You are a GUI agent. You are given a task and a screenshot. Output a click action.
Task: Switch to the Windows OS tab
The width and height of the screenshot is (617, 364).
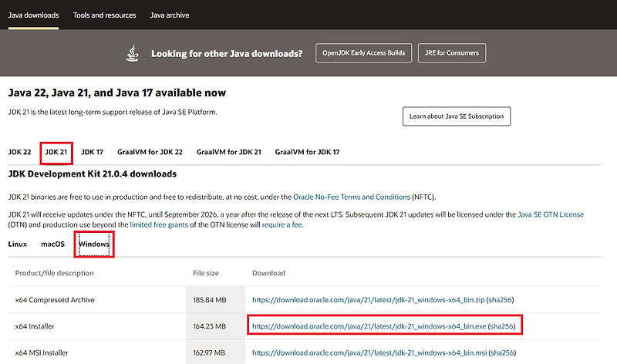point(94,244)
